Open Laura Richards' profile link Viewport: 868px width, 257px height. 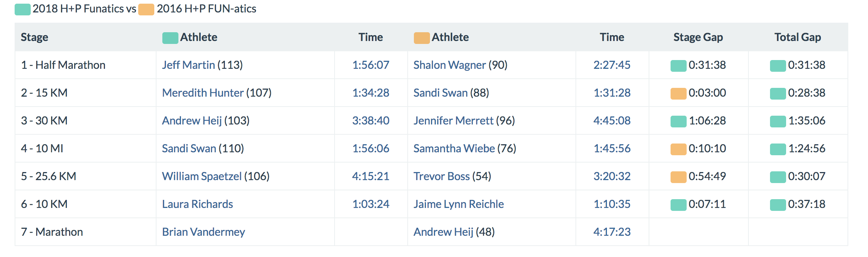pos(197,204)
